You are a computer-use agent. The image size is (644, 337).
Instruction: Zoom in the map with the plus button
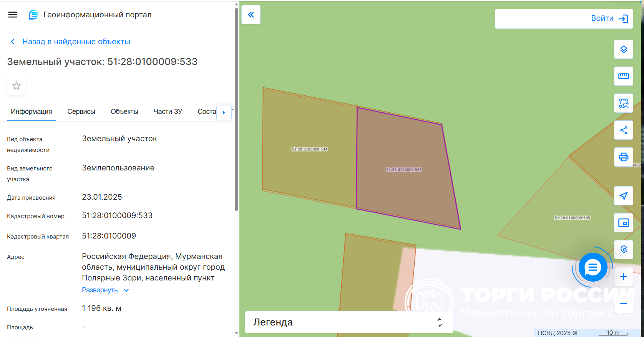[623, 277]
